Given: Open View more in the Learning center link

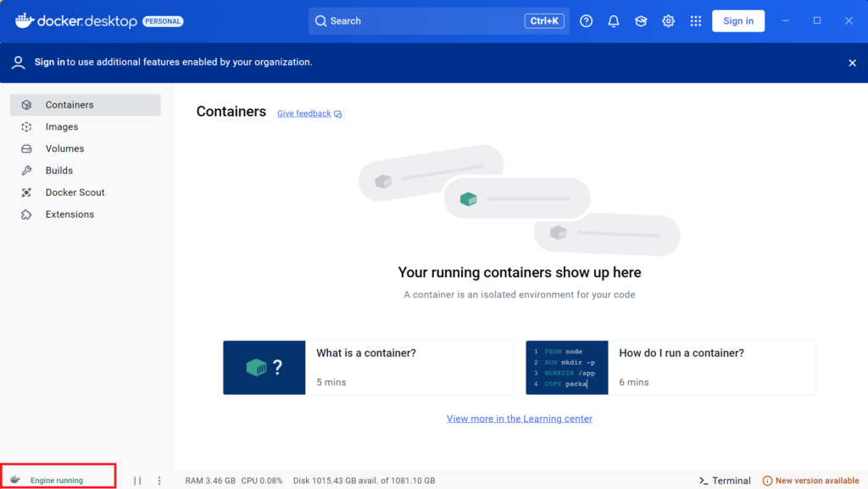Looking at the screenshot, I should coord(519,419).
